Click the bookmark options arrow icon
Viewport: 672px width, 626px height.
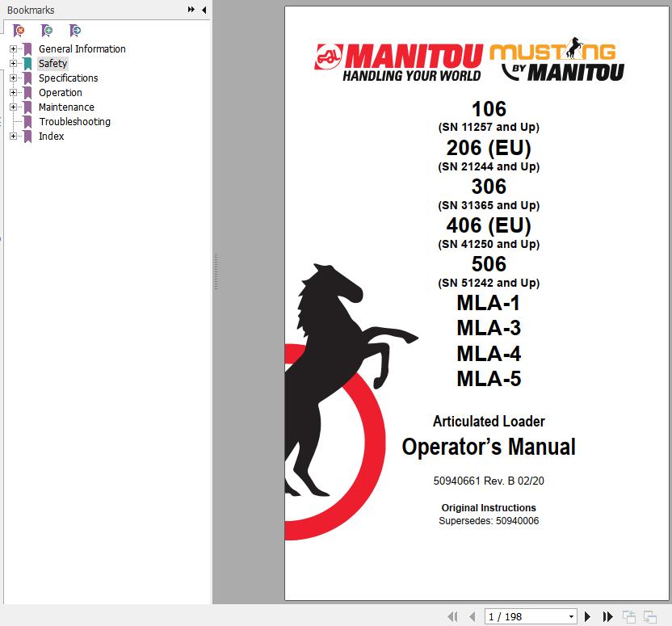click(x=75, y=31)
